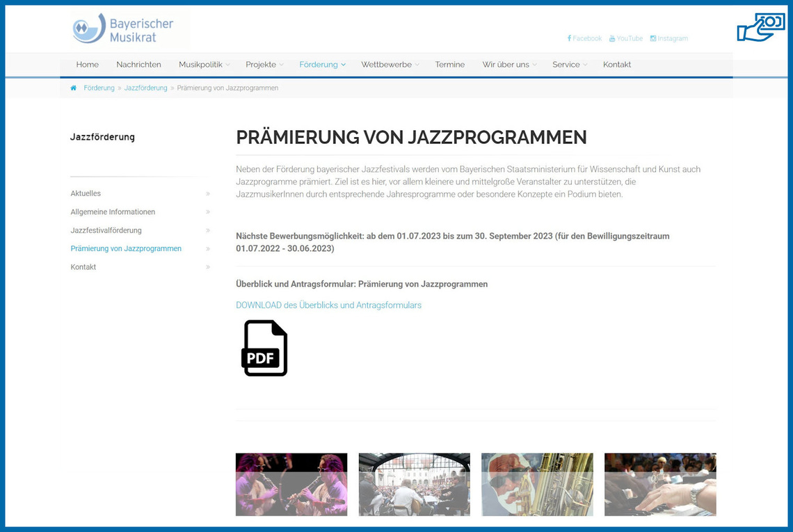Navigate to the Kontakt menu item
Image resolution: width=793 pixels, height=532 pixels.
click(x=617, y=65)
